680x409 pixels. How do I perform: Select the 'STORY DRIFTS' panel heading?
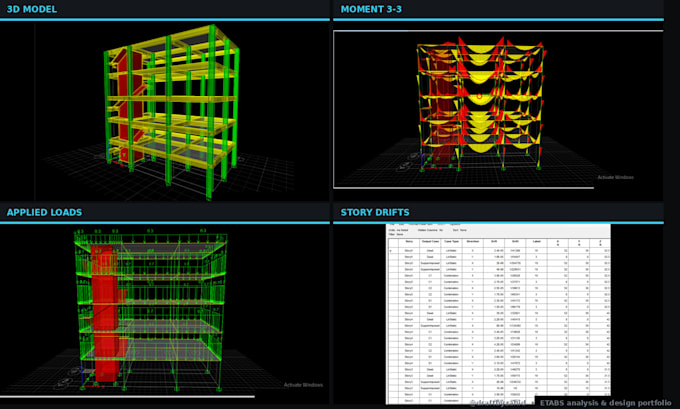pos(375,212)
